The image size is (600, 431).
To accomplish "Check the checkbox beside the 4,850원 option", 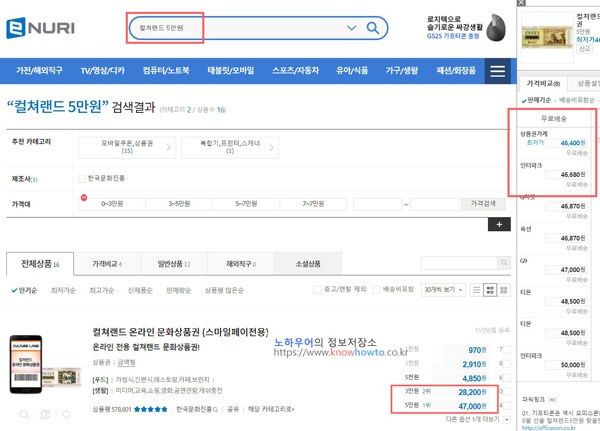I will point(507,378).
